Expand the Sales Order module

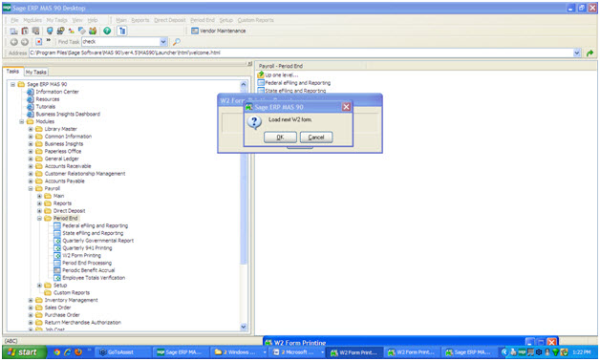click(31, 308)
